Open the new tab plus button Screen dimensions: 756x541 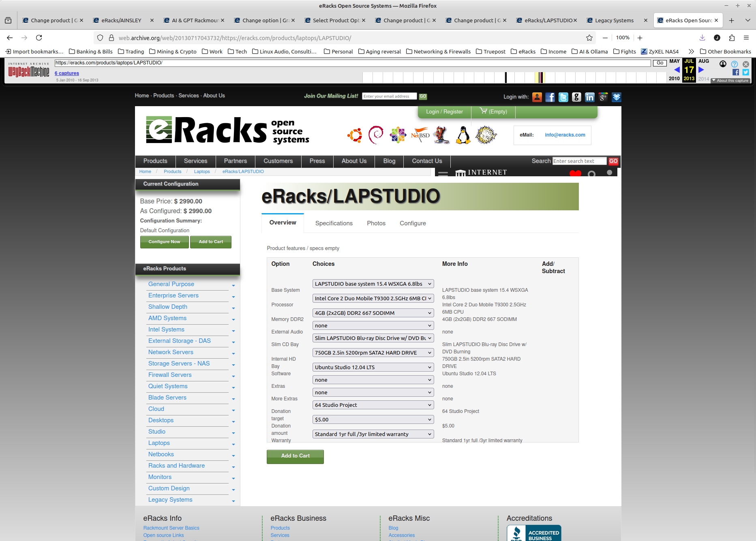(x=732, y=20)
